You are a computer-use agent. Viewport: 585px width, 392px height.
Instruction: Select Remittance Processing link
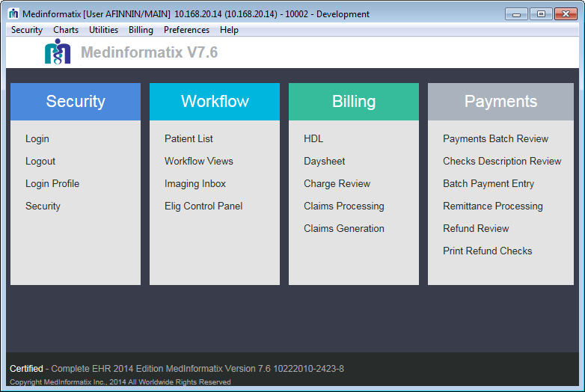493,206
